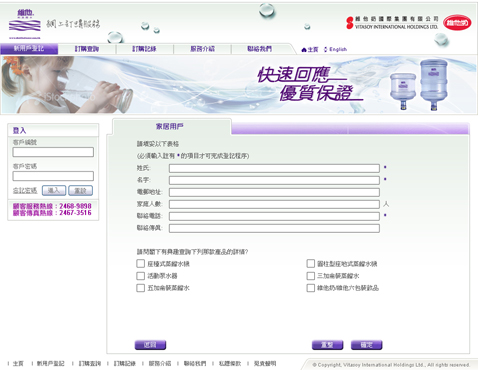Focus the 姓氏 surname input field
The image size is (478, 370).
click(274, 168)
